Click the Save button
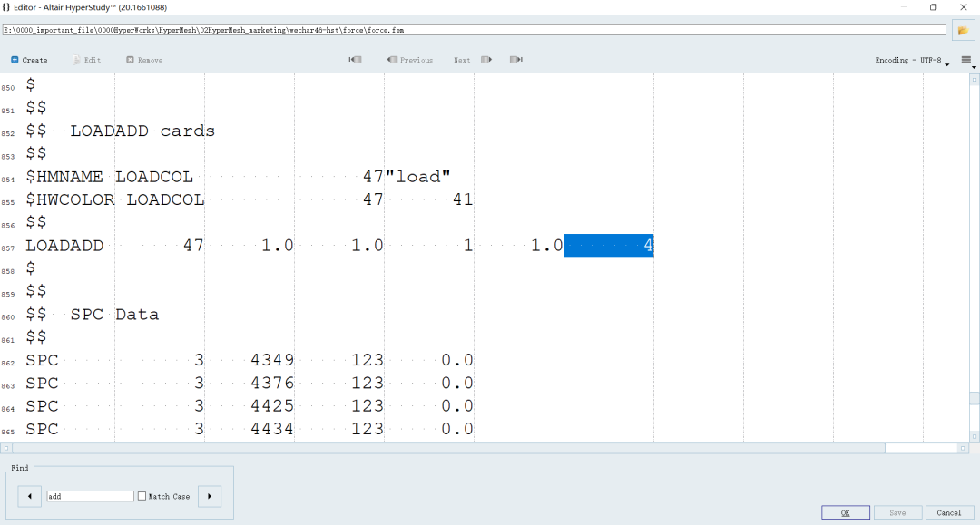Viewport: 980px width, 525px height. [897, 512]
